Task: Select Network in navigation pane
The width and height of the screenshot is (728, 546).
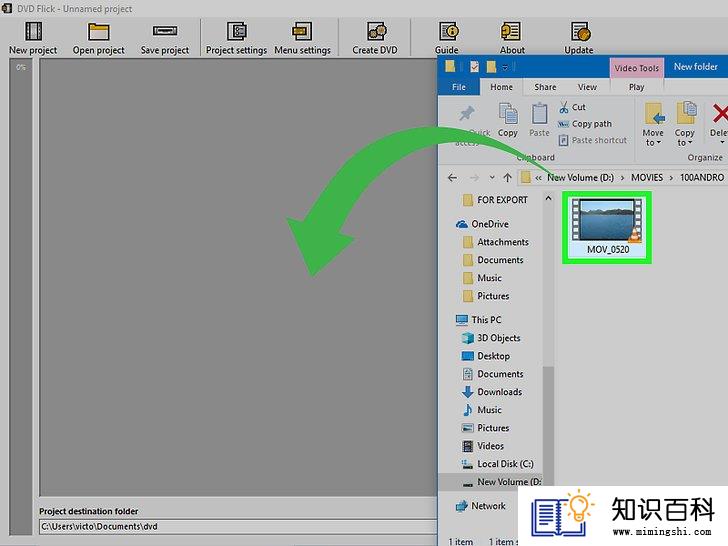Action: [481, 506]
